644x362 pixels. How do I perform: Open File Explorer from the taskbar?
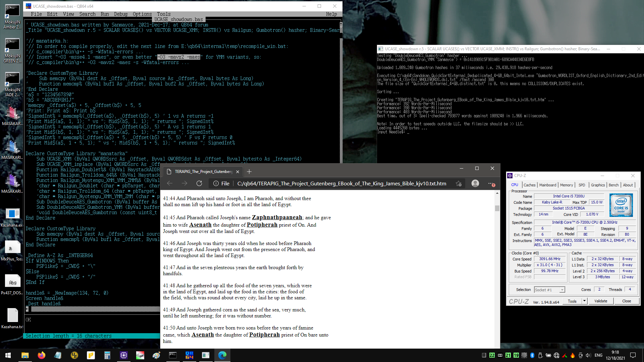point(25,355)
